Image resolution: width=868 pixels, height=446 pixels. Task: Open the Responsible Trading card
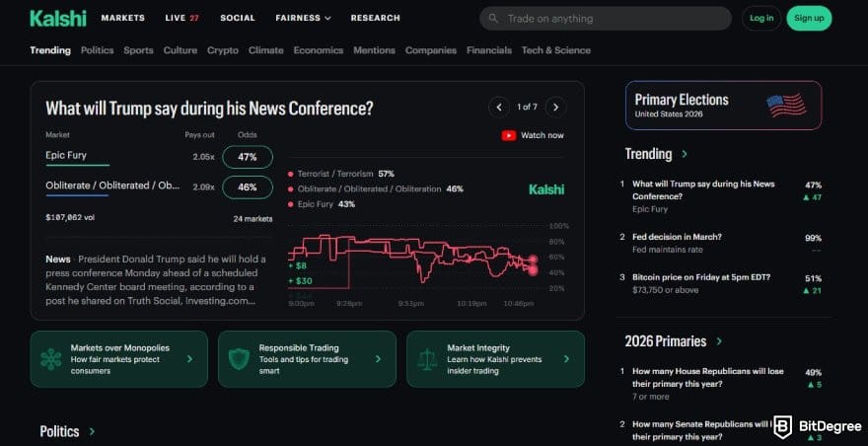307,359
